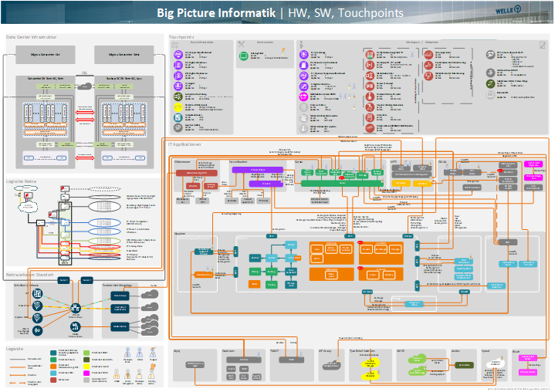Viewport: 555px width, 392px height.
Task: Click the grey cloud between the two data centers
Action: [x=86, y=84]
